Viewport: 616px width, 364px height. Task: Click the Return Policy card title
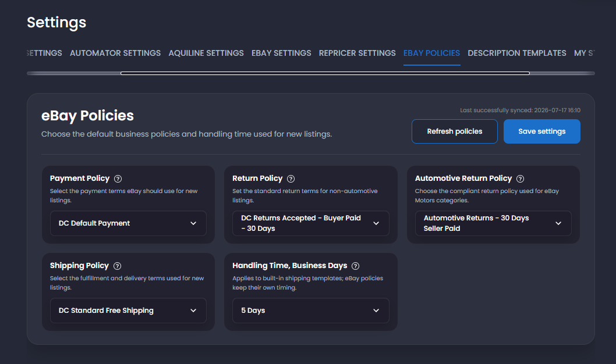pyautogui.click(x=257, y=179)
